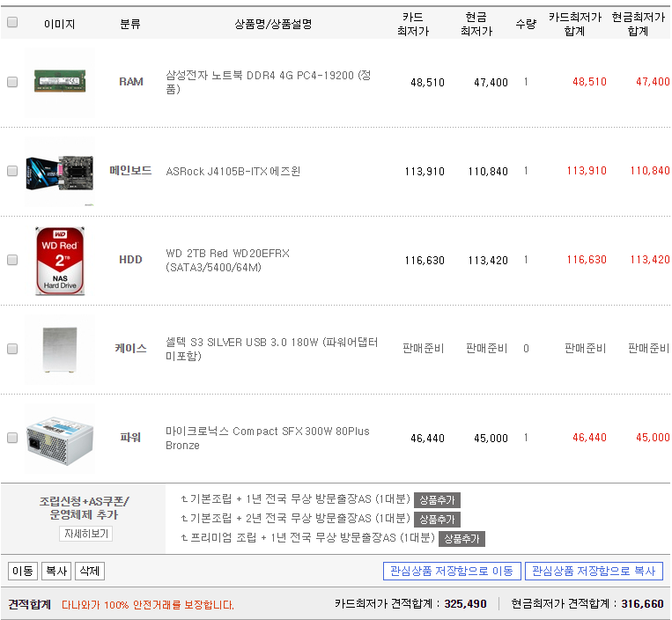Click the 현금최저가 합계 column header

[639, 24]
